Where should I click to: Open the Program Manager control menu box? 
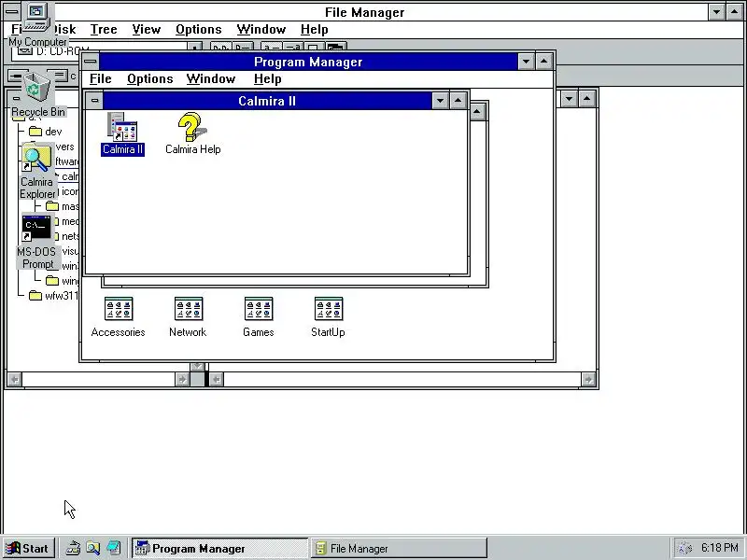click(x=91, y=62)
